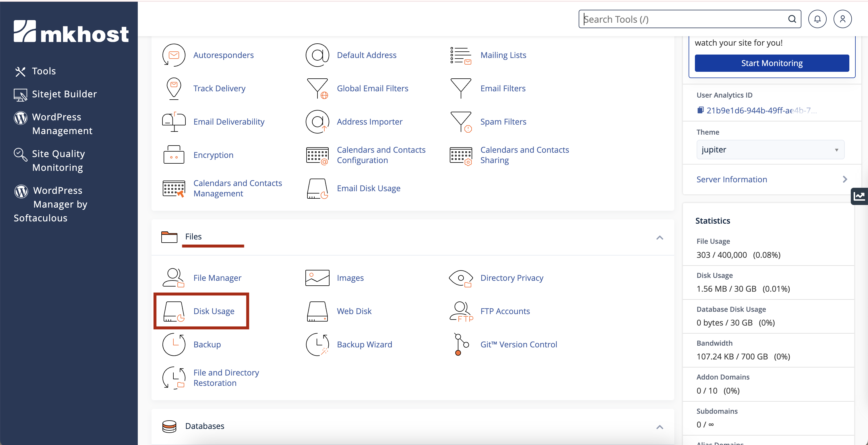Click the FTP Accounts icon
The width and height of the screenshot is (868, 445).
[x=461, y=311]
